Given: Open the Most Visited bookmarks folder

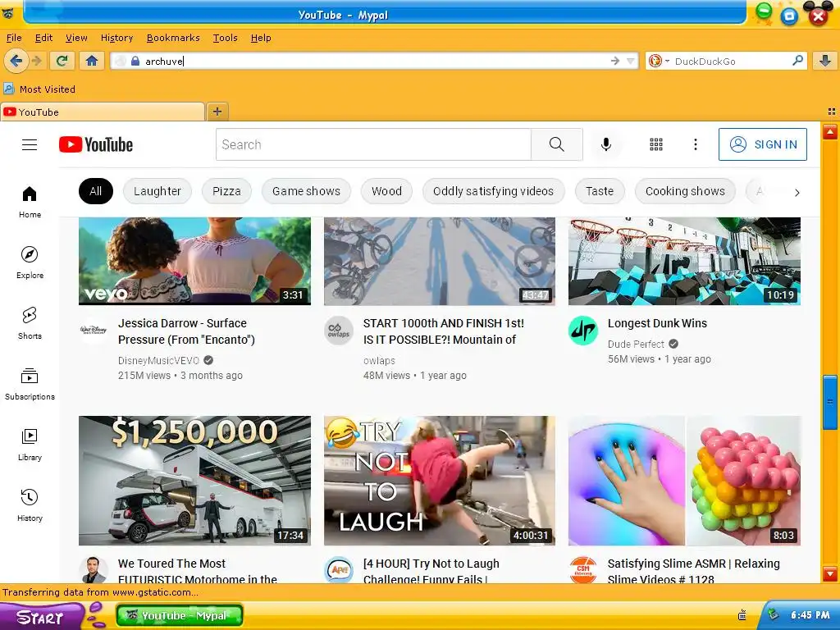Looking at the screenshot, I should [39, 89].
